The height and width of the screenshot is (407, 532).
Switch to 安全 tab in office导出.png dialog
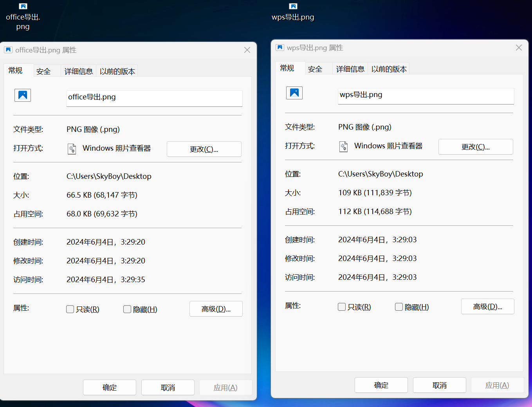[x=47, y=71]
